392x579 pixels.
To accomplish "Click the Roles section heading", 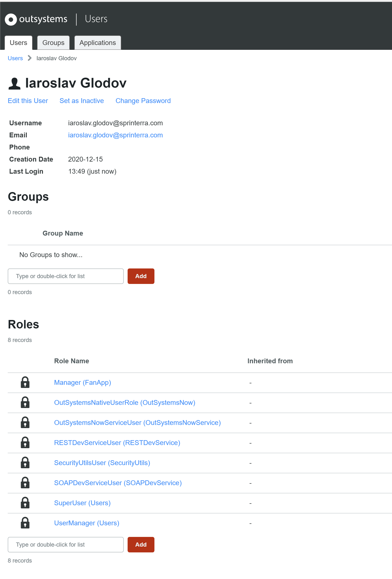I will click(x=23, y=324).
